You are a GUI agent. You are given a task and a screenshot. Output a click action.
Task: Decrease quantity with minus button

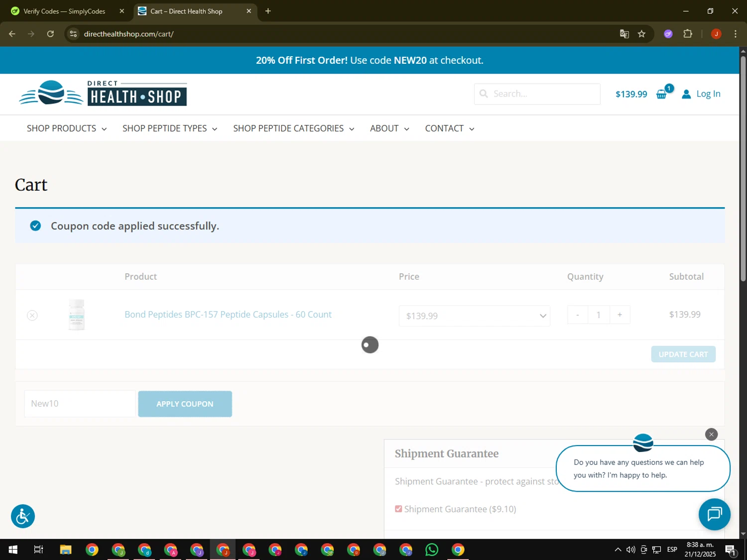578,315
